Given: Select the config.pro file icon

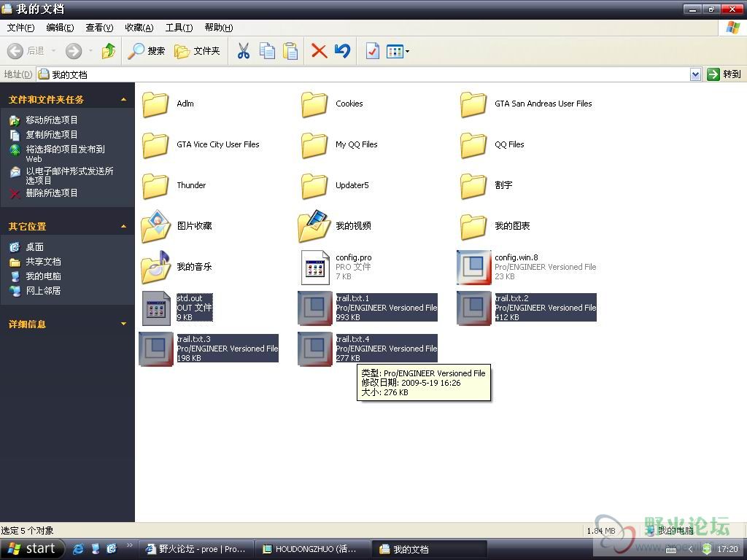Looking at the screenshot, I should (x=315, y=267).
